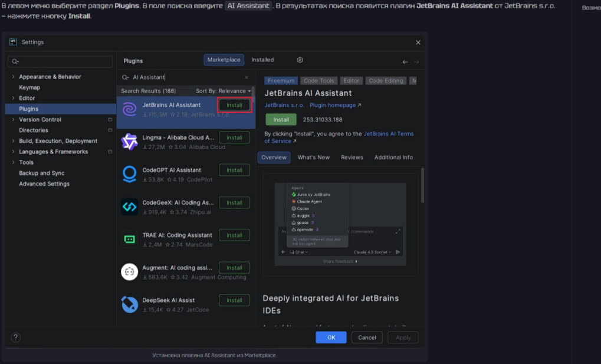
Task: Install JetBrains AI Assistant from results list
Action: (x=234, y=105)
